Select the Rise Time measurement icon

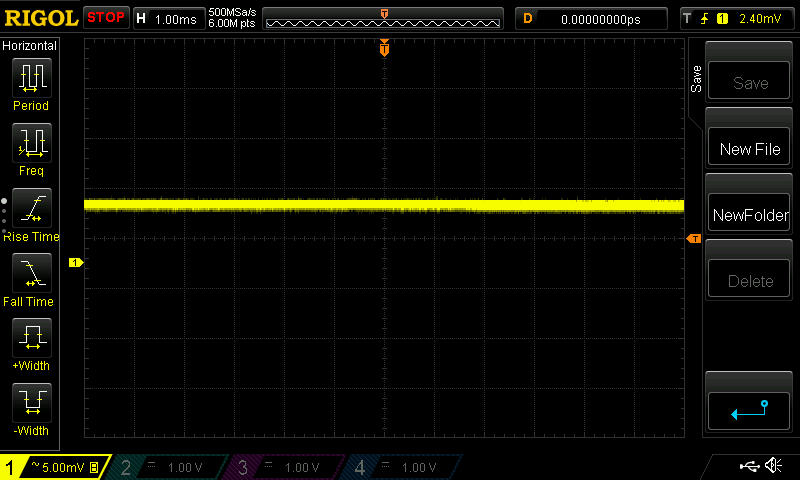32,208
